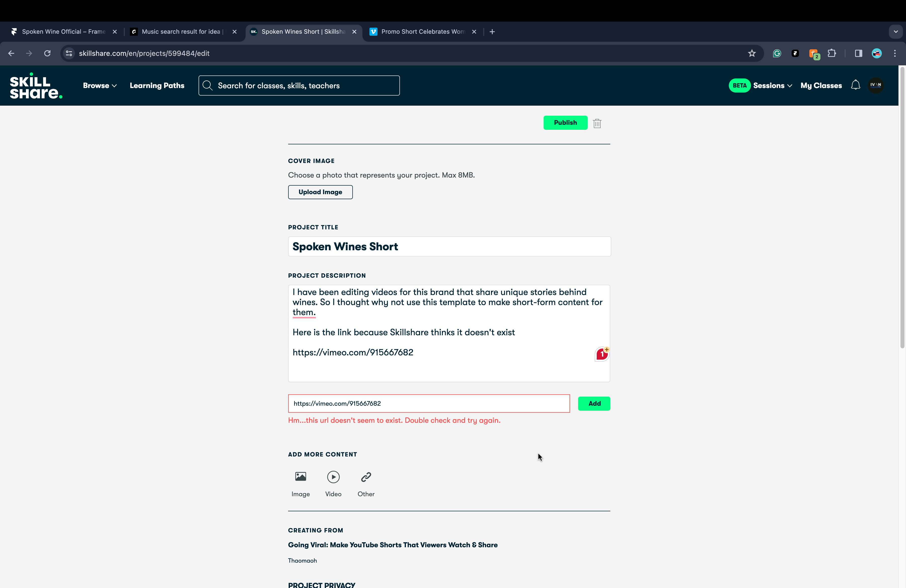
Task: Open a new browser tab
Action: [x=492, y=32]
